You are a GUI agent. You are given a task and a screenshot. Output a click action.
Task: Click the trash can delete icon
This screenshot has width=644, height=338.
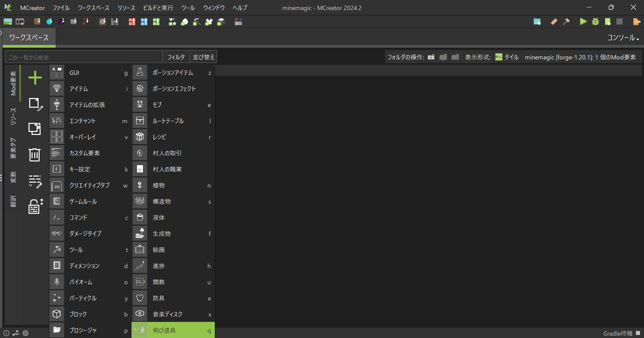point(35,155)
